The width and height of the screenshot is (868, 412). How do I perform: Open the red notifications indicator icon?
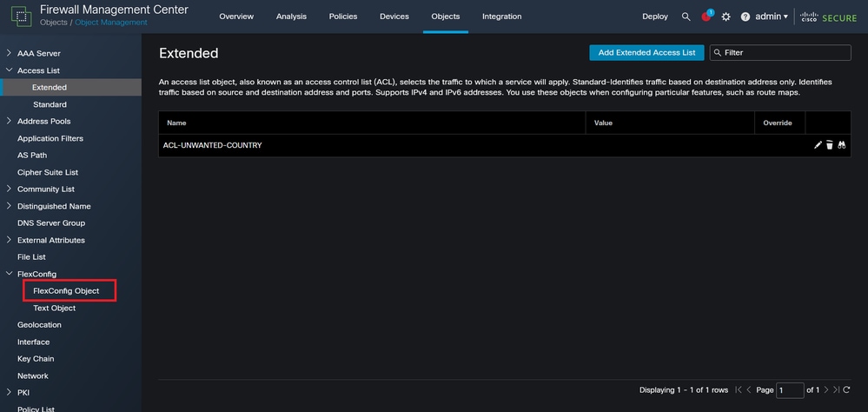(706, 17)
